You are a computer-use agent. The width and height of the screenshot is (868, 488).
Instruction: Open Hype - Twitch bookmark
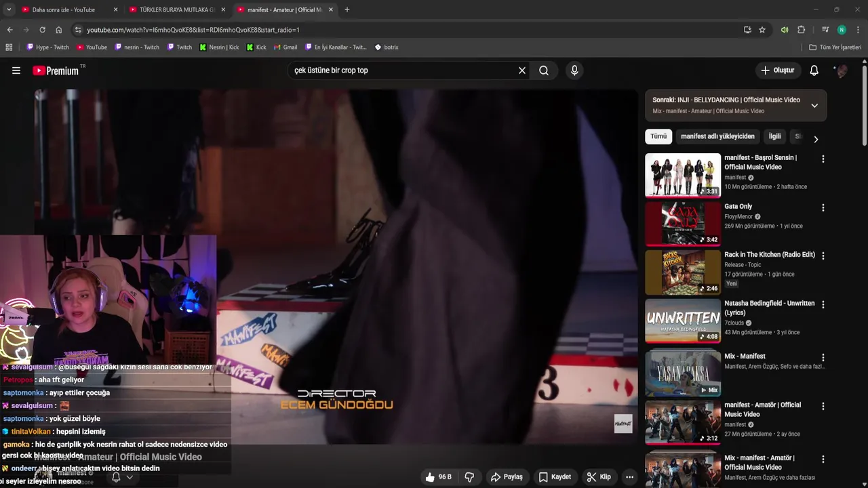[47, 47]
